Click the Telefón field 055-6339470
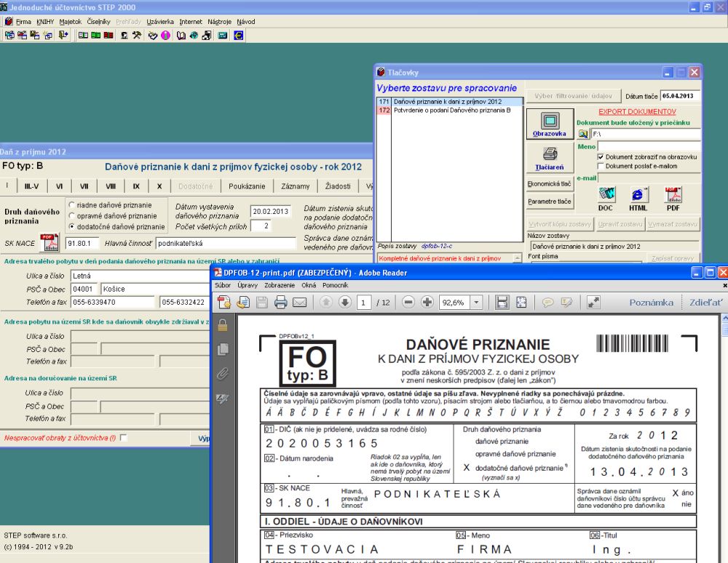Screen dimensions: 728x563 (112, 302)
